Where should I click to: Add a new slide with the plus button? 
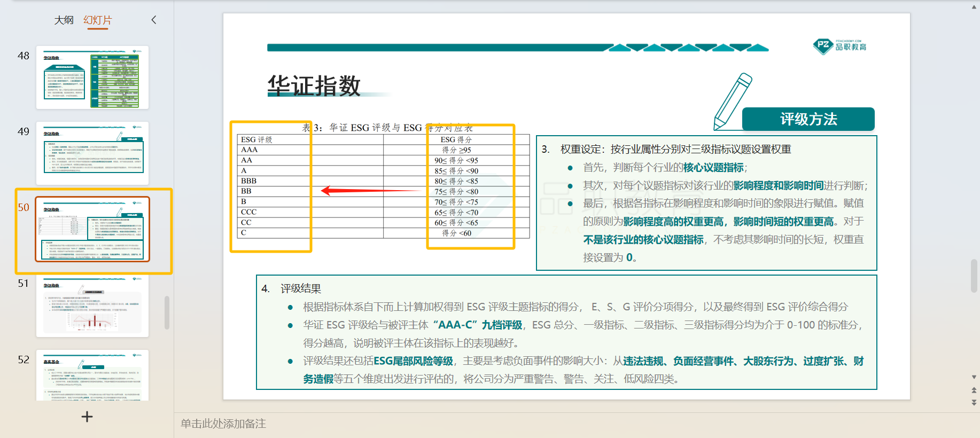(87, 417)
